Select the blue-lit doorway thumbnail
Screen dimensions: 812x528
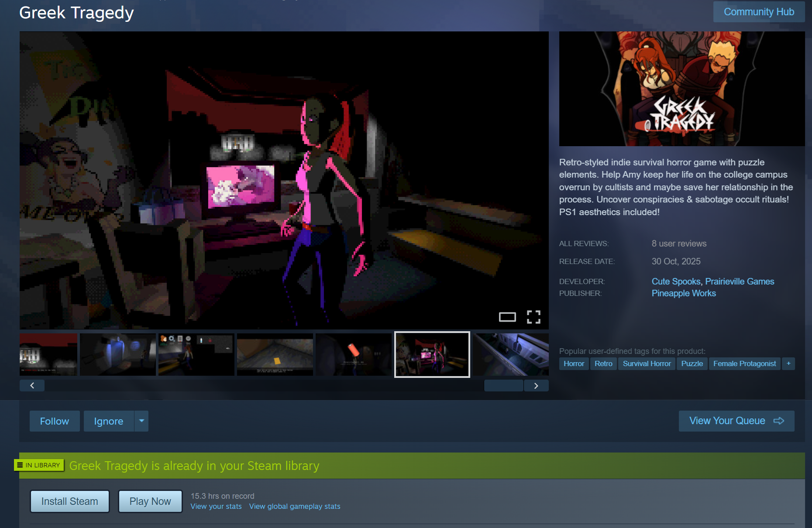click(118, 354)
